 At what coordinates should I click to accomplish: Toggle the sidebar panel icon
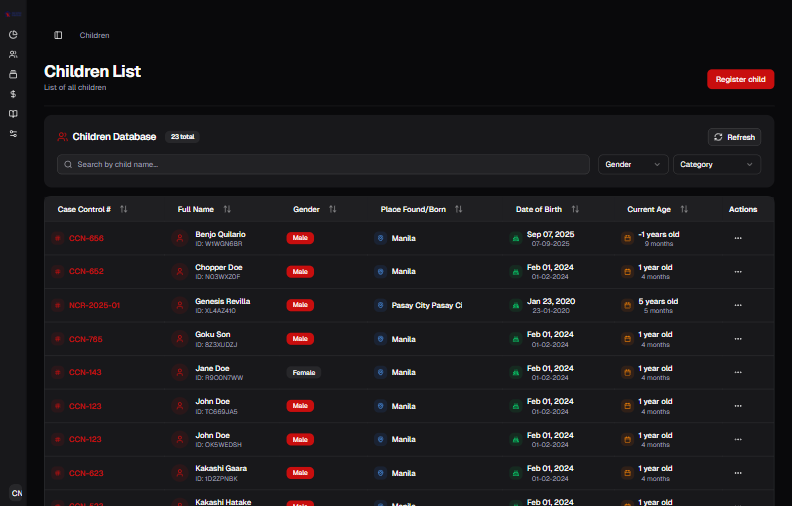click(58, 35)
